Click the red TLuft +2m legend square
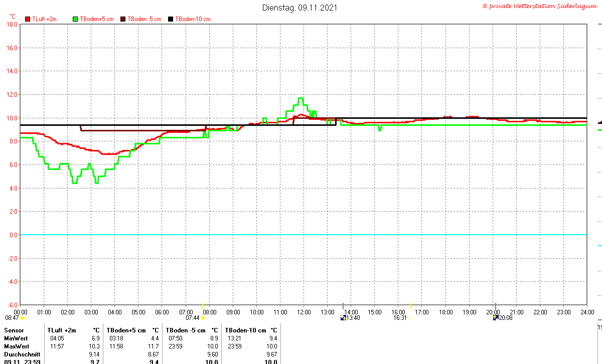The width and height of the screenshot is (602, 364). point(28,19)
